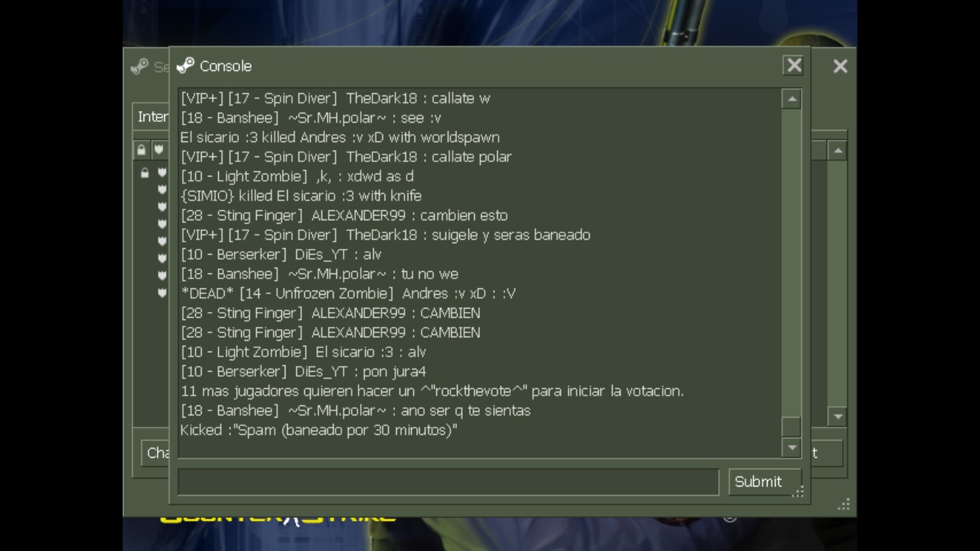
Task: Close the server browser window behind Console
Action: (x=840, y=67)
